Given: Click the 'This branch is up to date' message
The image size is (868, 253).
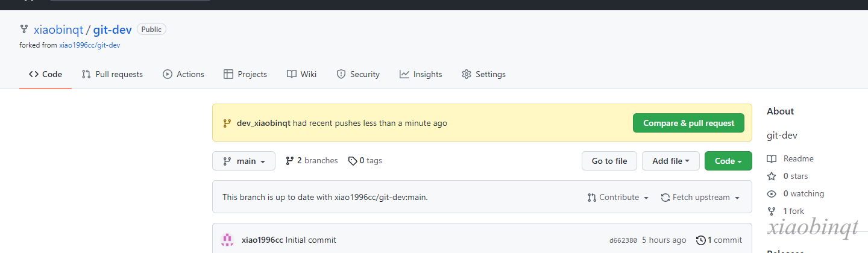Looking at the screenshot, I should pyautogui.click(x=325, y=197).
